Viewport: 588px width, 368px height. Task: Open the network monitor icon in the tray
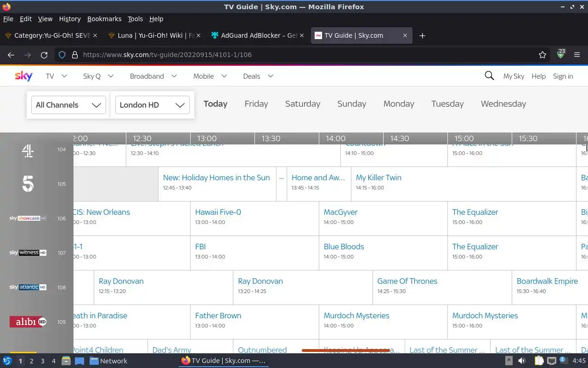552,361
